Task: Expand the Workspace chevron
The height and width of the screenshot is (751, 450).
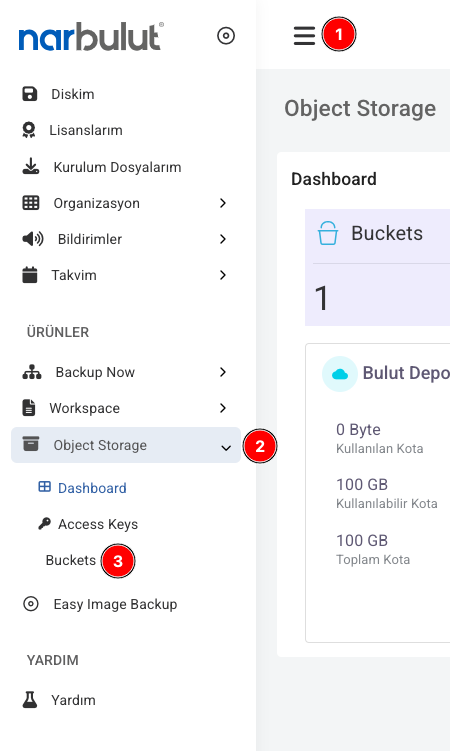Action: point(223,408)
